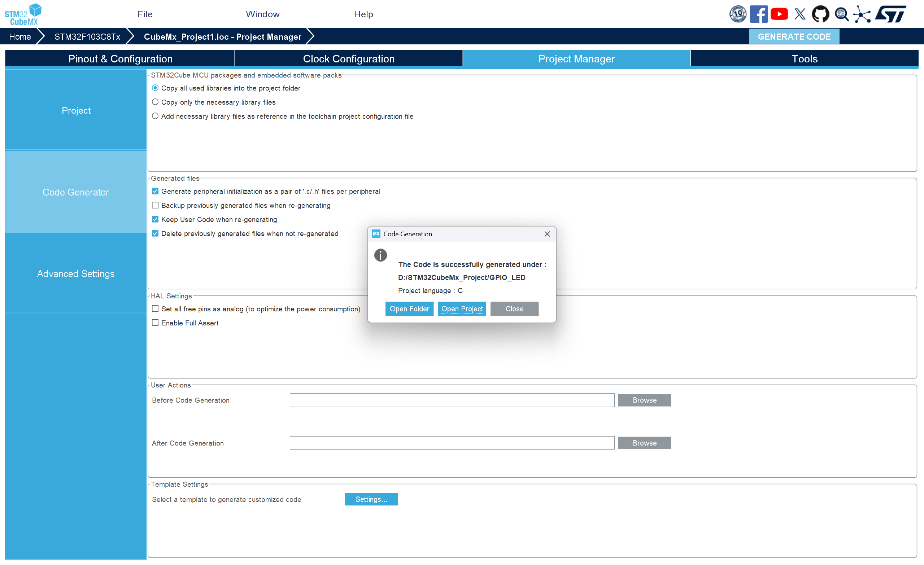Image resolution: width=924 pixels, height=565 pixels.
Task: Click the 'Project language : C' text
Action: pyautogui.click(x=430, y=290)
